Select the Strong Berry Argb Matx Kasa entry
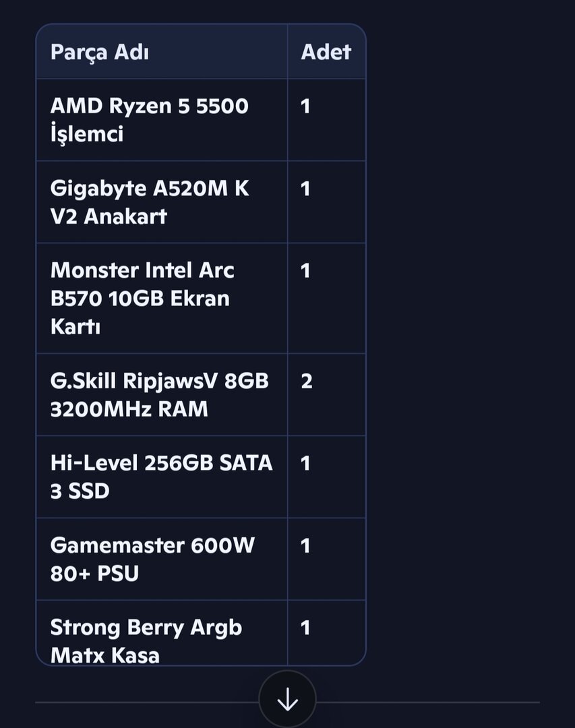This screenshot has height=728, width=575. tap(146, 640)
